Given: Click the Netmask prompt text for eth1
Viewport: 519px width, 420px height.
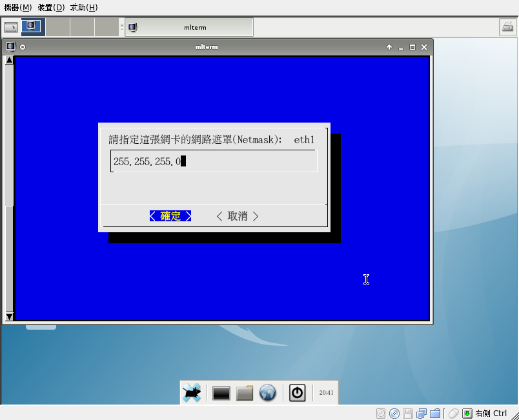Looking at the screenshot, I should click(x=212, y=139).
